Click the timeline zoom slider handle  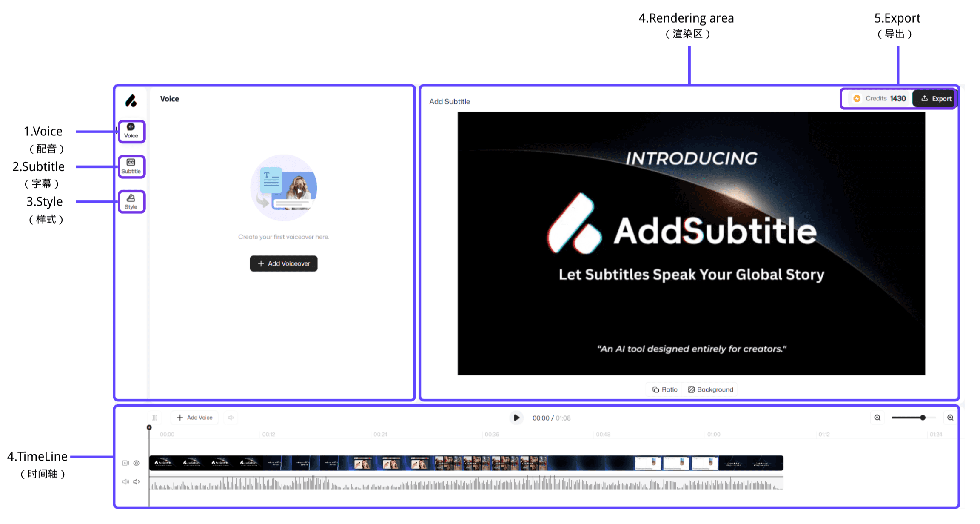click(923, 418)
